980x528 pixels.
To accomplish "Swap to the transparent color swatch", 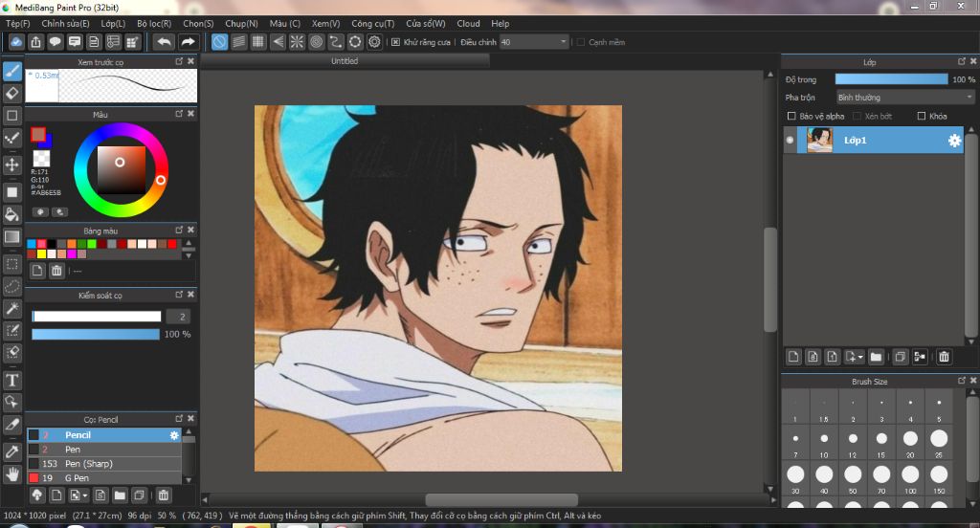I will click(x=41, y=158).
